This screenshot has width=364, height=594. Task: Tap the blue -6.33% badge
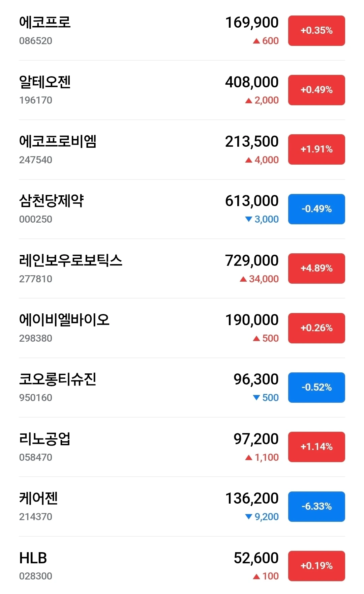point(316,507)
